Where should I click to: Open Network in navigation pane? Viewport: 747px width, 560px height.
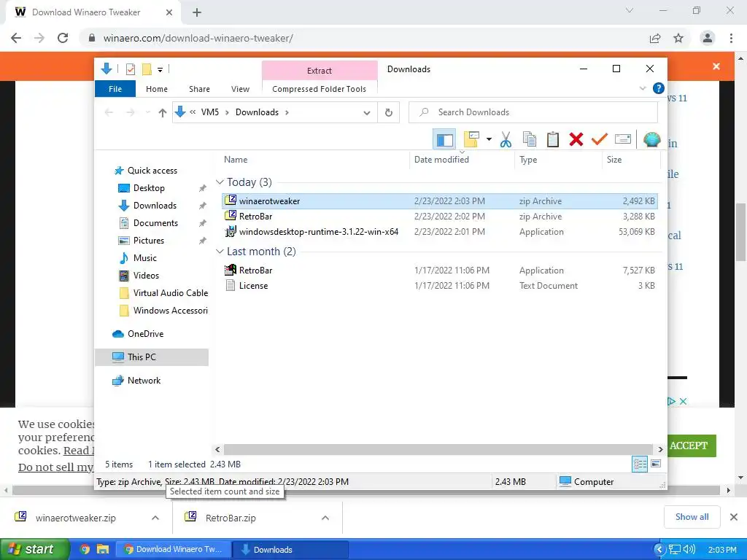click(144, 381)
